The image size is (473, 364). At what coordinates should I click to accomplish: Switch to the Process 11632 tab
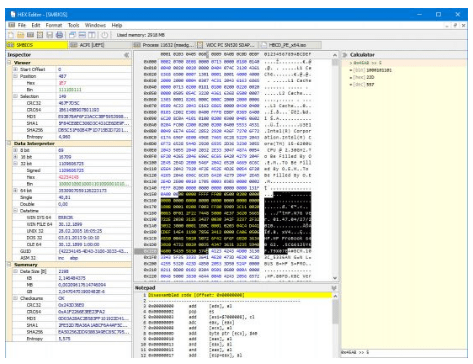coord(164,45)
